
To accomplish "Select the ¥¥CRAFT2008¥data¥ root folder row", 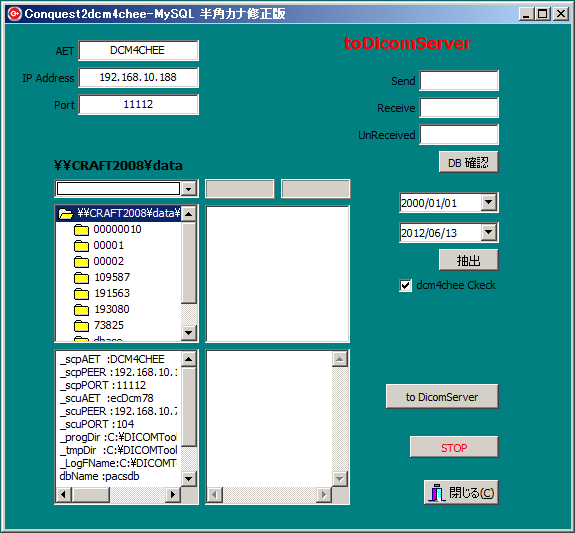I will pyautogui.click(x=119, y=213).
